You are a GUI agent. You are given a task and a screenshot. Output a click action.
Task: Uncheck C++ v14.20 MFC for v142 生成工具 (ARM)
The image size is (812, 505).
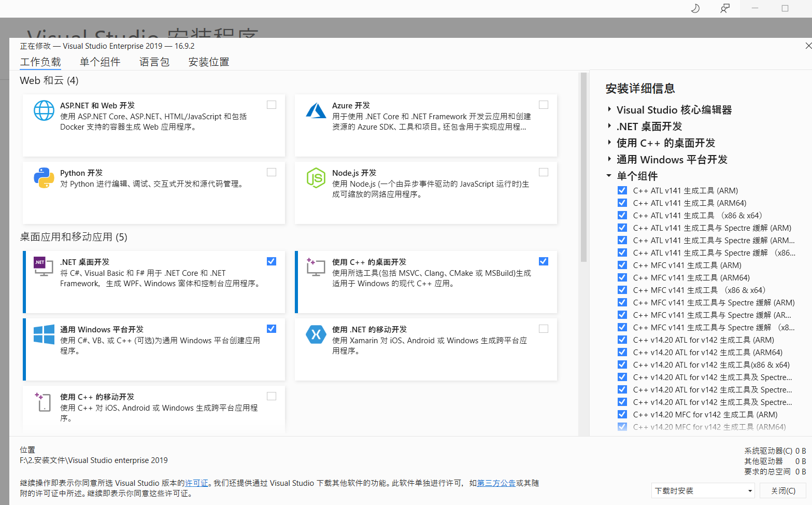622,414
